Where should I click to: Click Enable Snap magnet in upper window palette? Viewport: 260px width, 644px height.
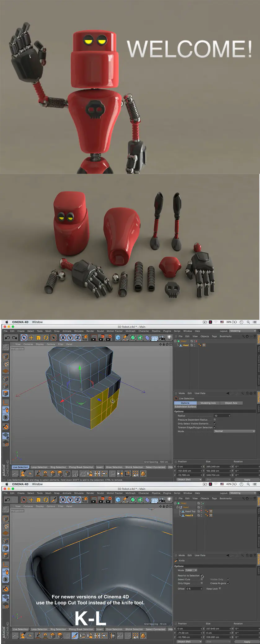[x=6, y=427]
